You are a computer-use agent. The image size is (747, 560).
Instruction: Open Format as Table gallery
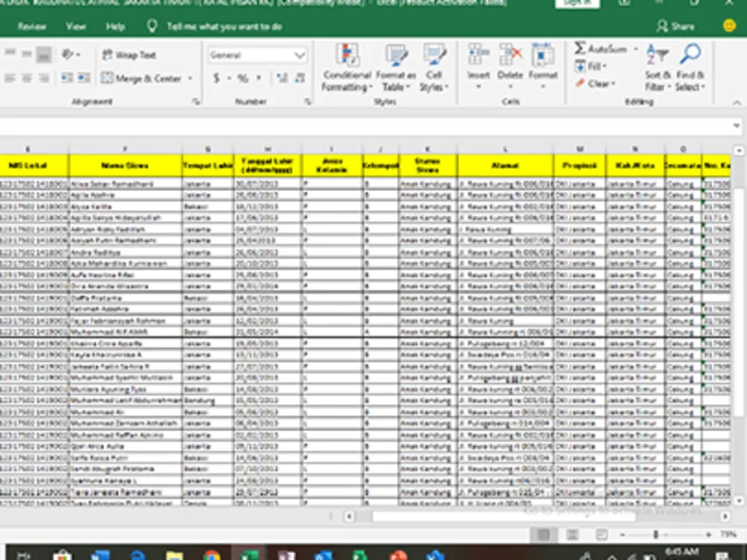point(395,68)
